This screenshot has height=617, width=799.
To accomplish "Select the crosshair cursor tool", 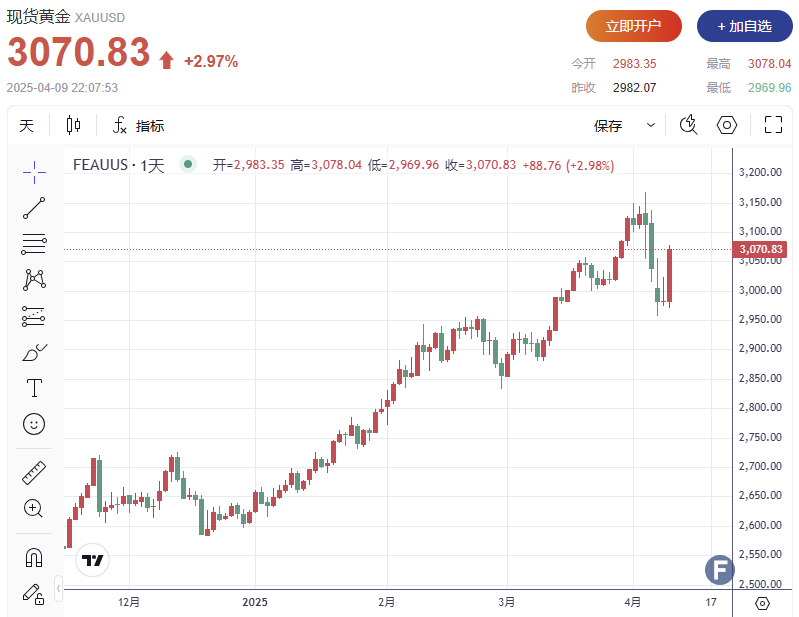I will pyautogui.click(x=34, y=171).
